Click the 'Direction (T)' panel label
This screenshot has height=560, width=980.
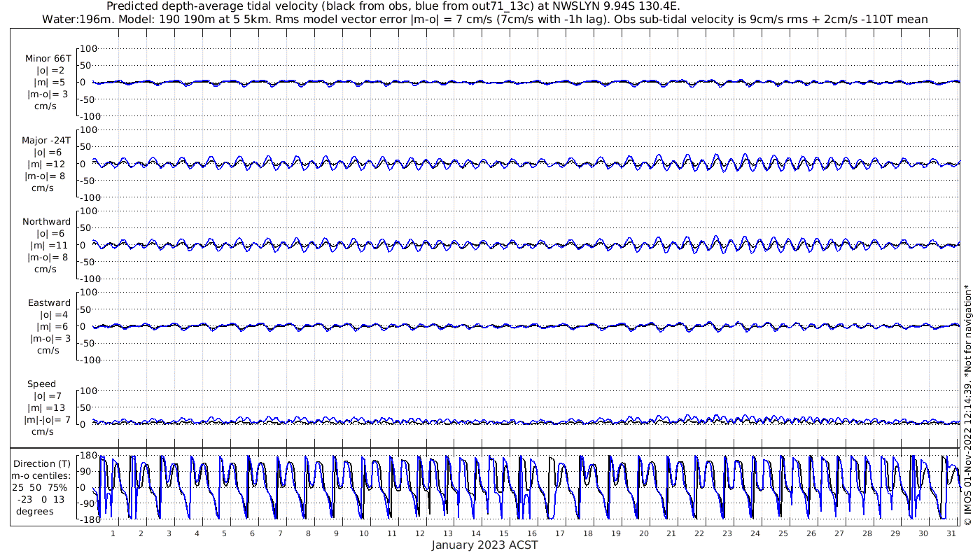pos(43,463)
